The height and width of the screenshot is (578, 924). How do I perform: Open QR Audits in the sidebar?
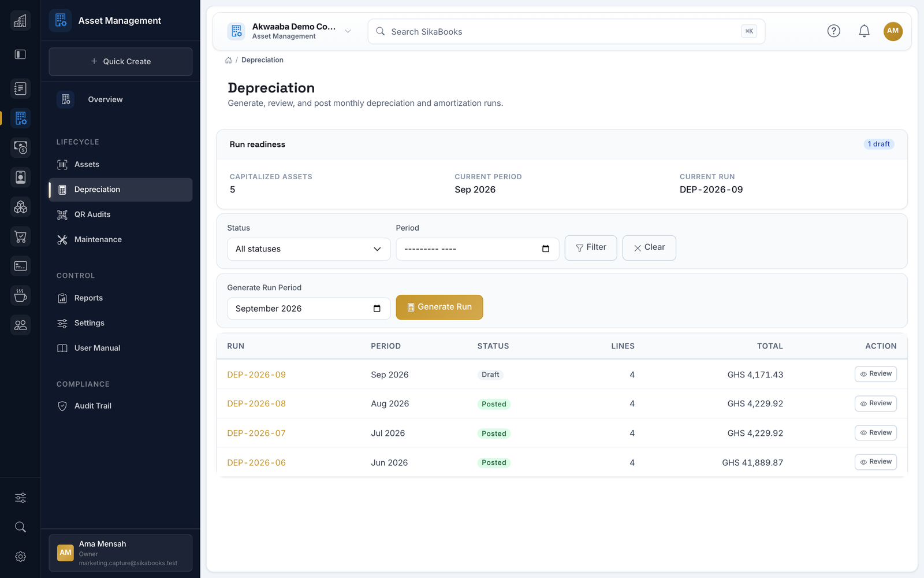[121, 214]
